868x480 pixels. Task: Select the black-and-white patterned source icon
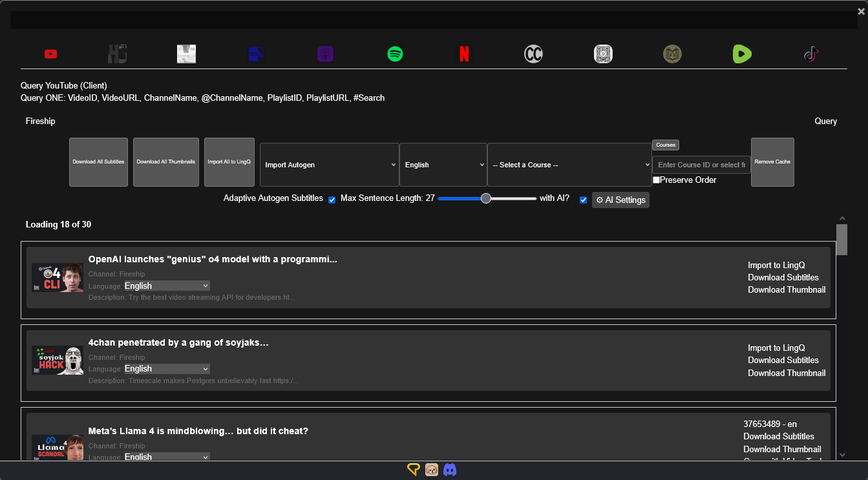(x=603, y=54)
